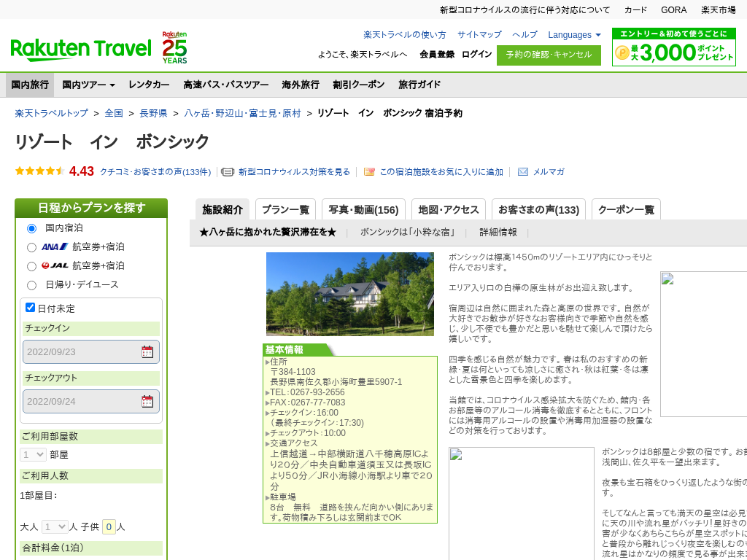The width and height of the screenshot is (747, 560).
Task: Select the ANA 航空券+宿泊 radio button
Action: coord(31,247)
